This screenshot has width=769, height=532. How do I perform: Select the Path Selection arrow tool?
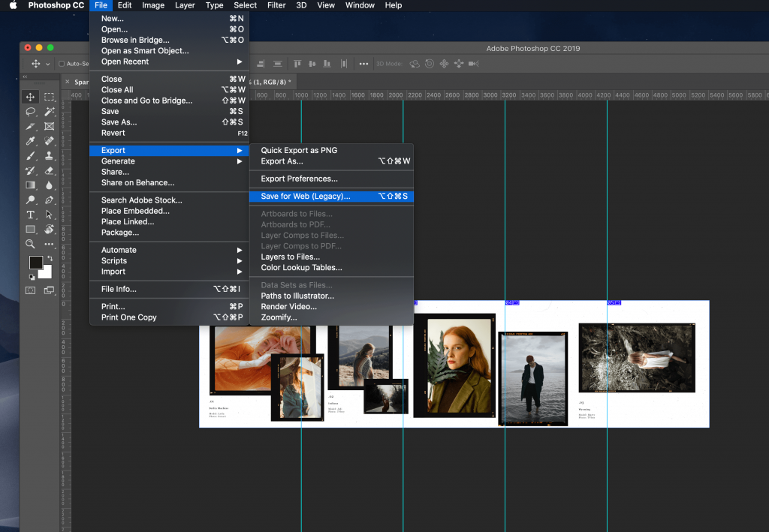click(49, 215)
